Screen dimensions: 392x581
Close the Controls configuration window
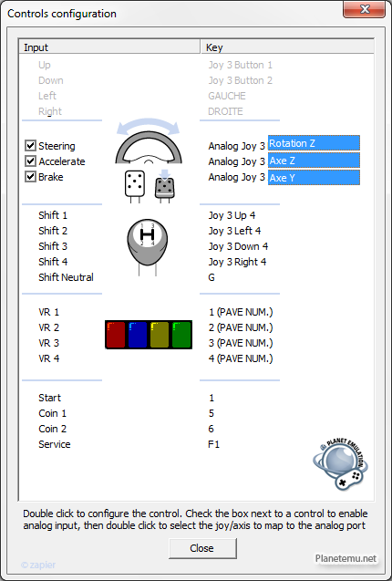pos(365,10)
